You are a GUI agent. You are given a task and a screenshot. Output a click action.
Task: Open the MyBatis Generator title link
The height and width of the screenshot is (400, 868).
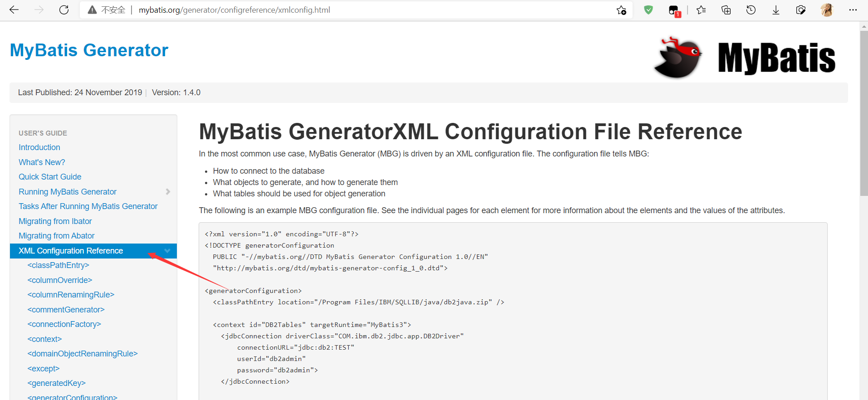89,50
